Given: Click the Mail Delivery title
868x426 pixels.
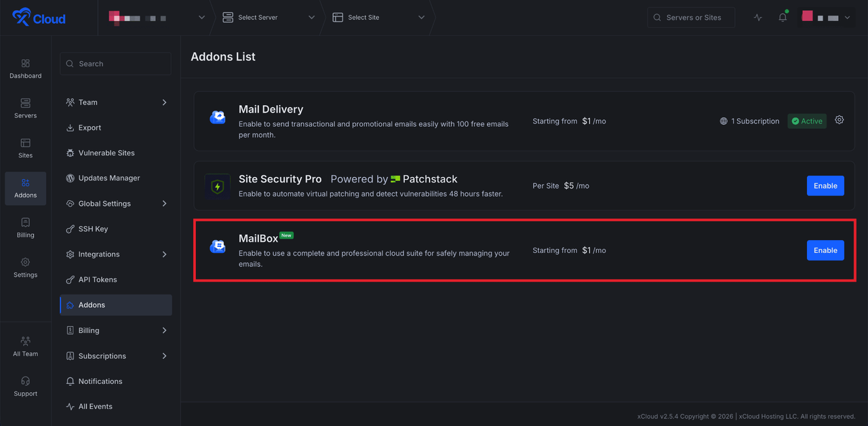Looking at the screenshot, I should pyautogui.click(x=271, y=109).
